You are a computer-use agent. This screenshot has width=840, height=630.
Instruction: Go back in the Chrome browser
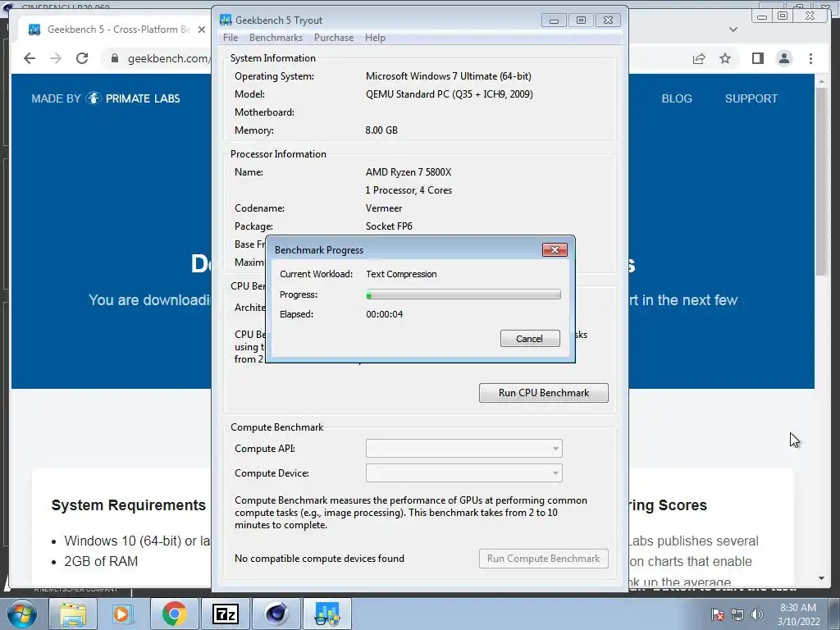[30, 58]
